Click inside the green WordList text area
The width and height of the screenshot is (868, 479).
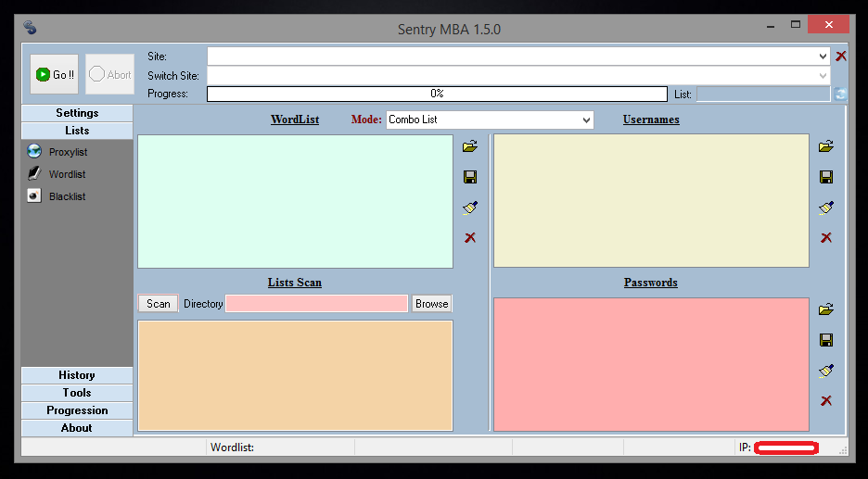click(x=295, y=201)
